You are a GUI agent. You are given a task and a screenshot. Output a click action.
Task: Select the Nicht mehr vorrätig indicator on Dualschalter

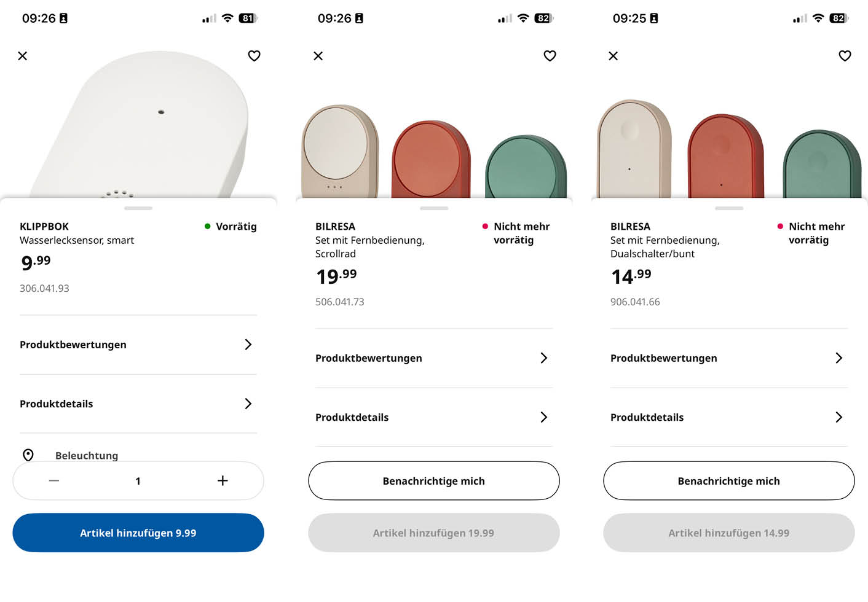(x=780, y=226)
